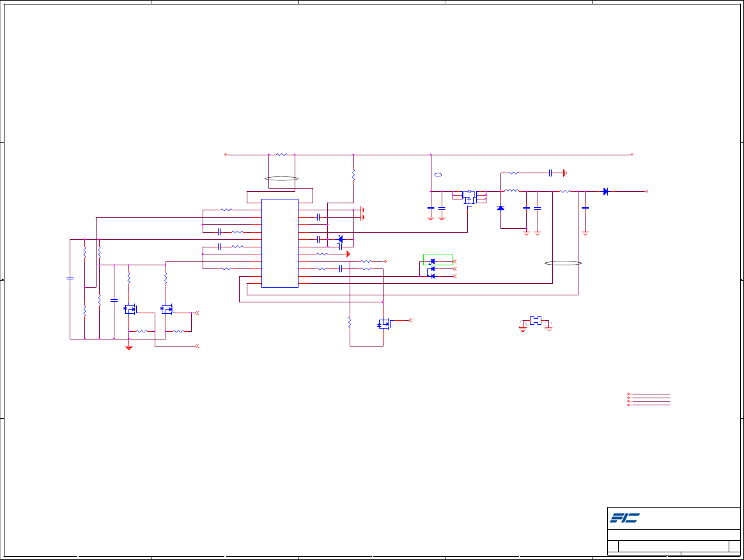Click the FIC logo in the title block
Image resolution: width=744 pixels, height=560 pixels.
pyautogui.click(x=624, y=518)
